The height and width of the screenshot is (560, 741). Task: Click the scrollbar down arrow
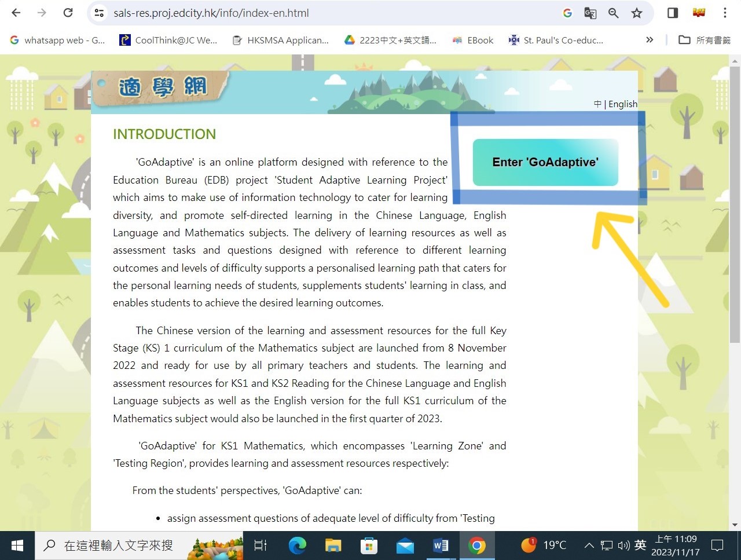(735, 525)
